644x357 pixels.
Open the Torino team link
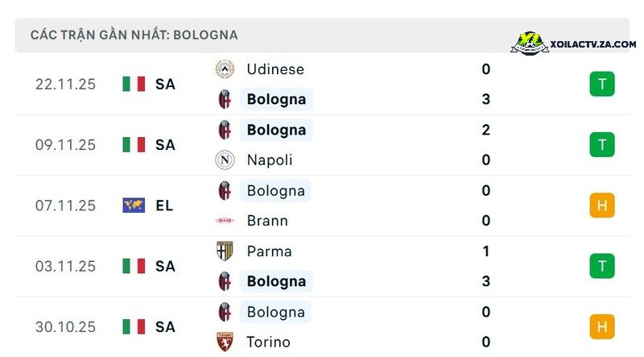pyautogui.click(x=268, y=342)
